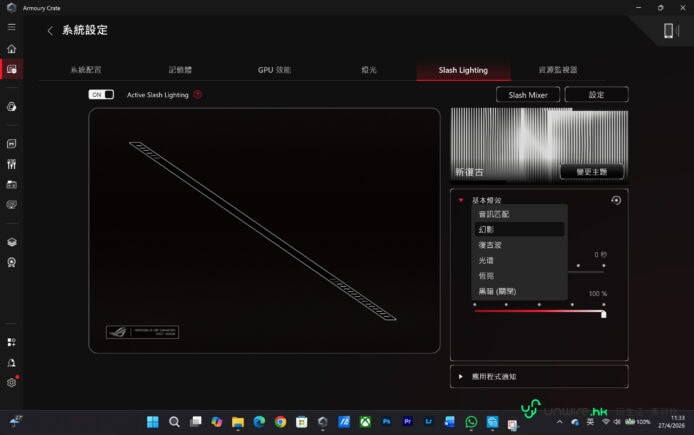The height and width of the screenshot is (435, 694).
Task: Click the medal badge sidebar icon
Action: click(x=12, y=262)
